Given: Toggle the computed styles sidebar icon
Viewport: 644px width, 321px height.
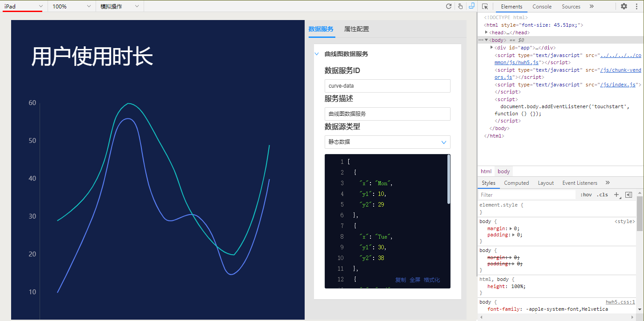Looking at the screenshot, I should [628, 195].
